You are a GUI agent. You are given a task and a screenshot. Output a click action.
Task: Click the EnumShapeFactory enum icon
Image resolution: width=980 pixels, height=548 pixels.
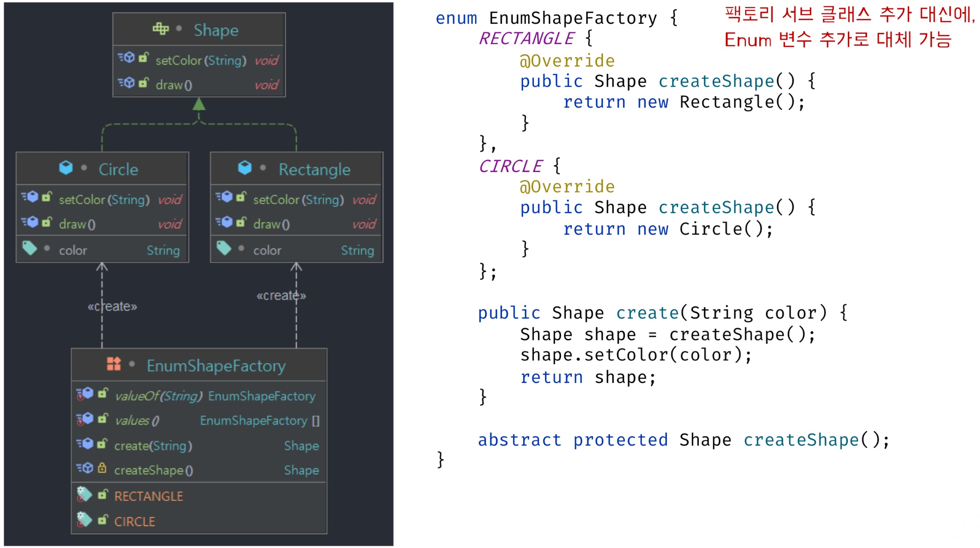click(113, 364)
